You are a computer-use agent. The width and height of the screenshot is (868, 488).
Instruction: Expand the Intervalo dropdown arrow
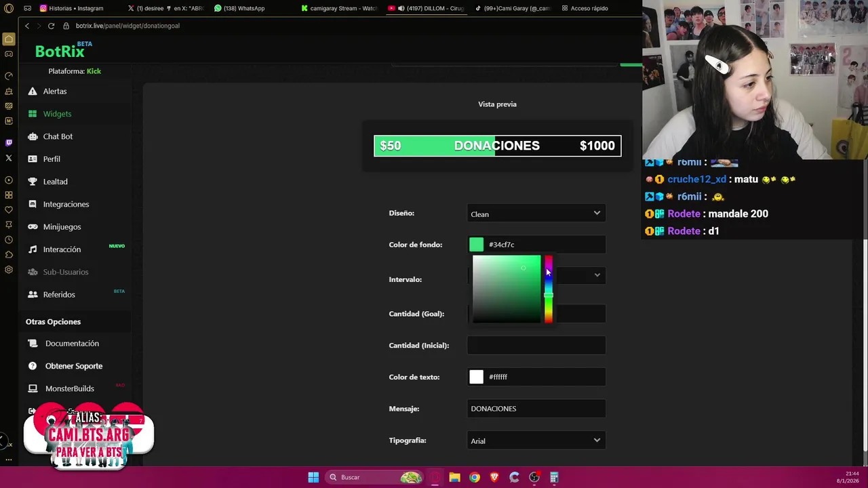(x=597, y=275)
